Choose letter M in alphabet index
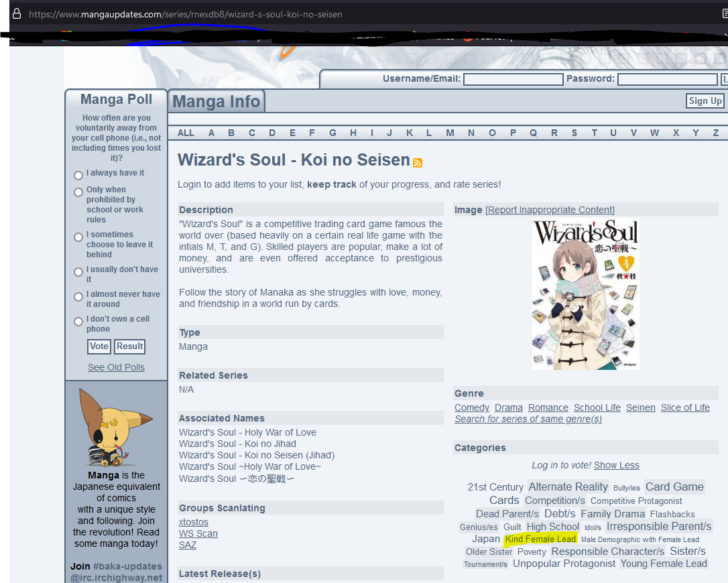 pos(450,133)
